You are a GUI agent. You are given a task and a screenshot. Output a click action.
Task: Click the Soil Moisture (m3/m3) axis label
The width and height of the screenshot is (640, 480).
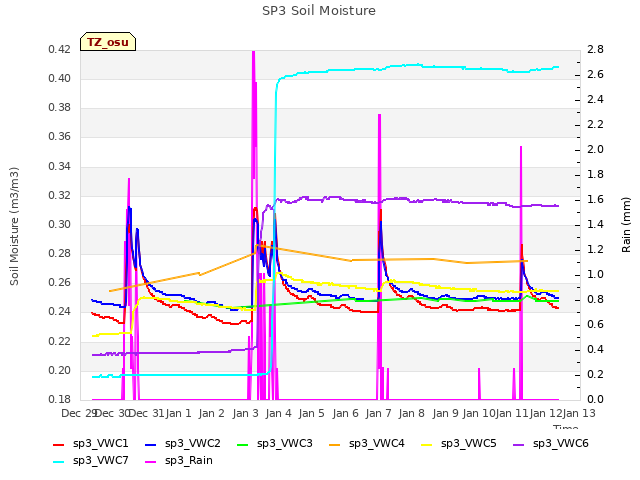[14, 226]
